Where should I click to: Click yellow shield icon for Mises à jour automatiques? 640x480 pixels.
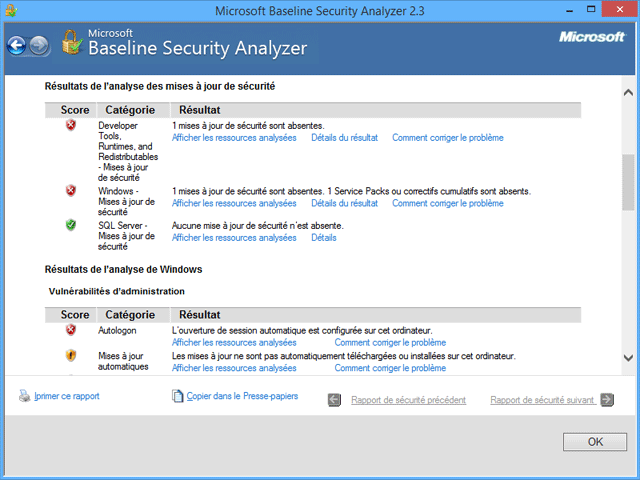coord(71,355)
